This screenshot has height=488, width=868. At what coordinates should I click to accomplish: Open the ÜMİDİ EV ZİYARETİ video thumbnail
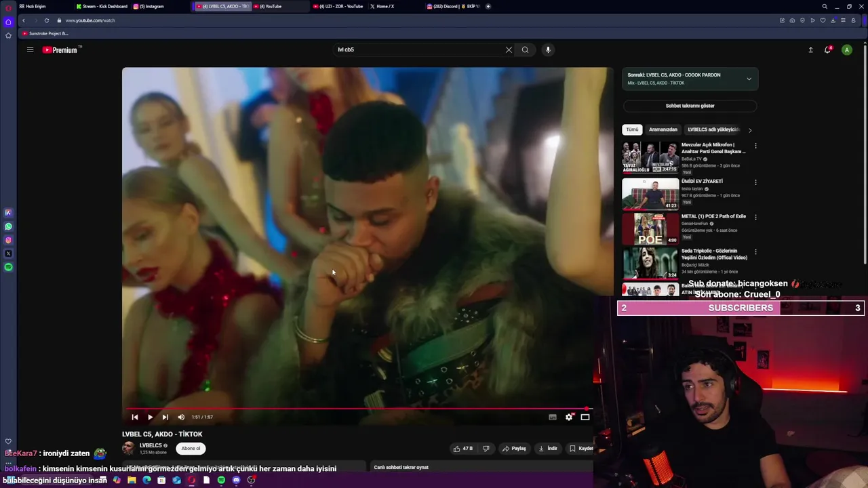(x=650, y=194)
